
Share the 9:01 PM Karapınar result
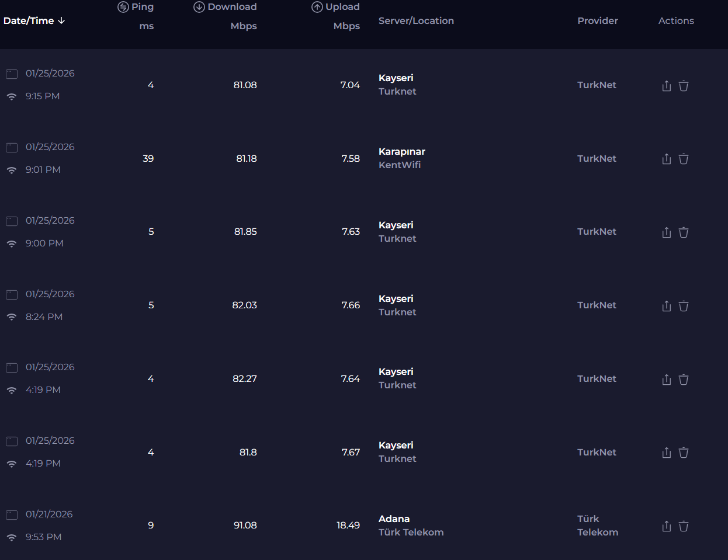[667, 159]
